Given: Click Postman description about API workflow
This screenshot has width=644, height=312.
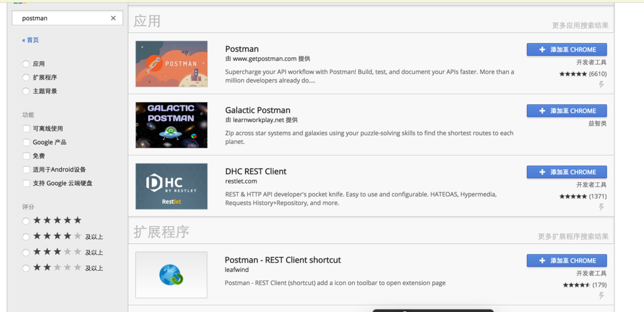Looking at the screenshot, I should pyautogui.click(x=369, y=76).
